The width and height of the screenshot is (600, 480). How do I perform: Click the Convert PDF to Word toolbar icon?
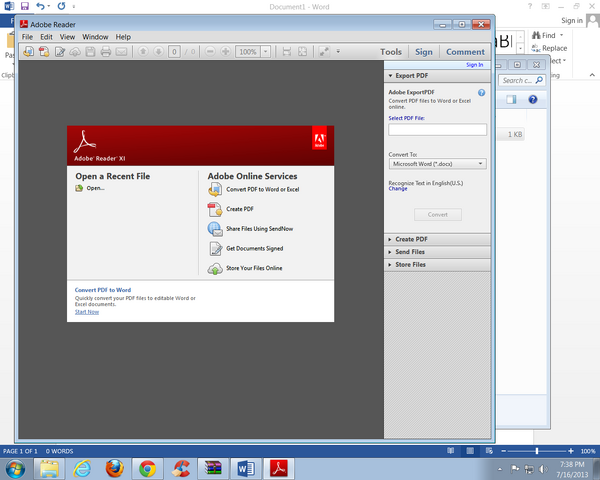tap(28, 51)
